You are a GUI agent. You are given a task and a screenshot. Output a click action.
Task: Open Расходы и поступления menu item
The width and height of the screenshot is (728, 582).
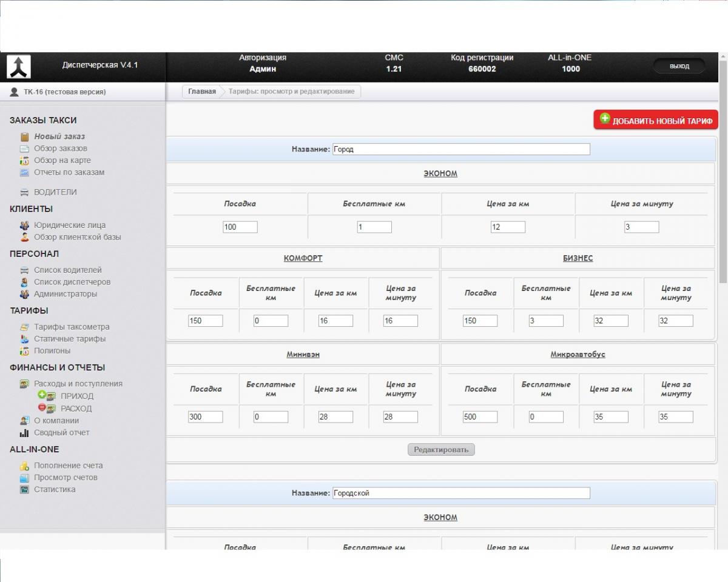coord(78,384)
